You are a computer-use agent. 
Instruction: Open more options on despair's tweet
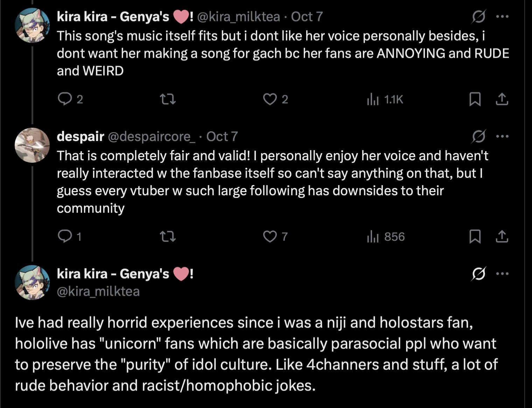tap(502, 136)
